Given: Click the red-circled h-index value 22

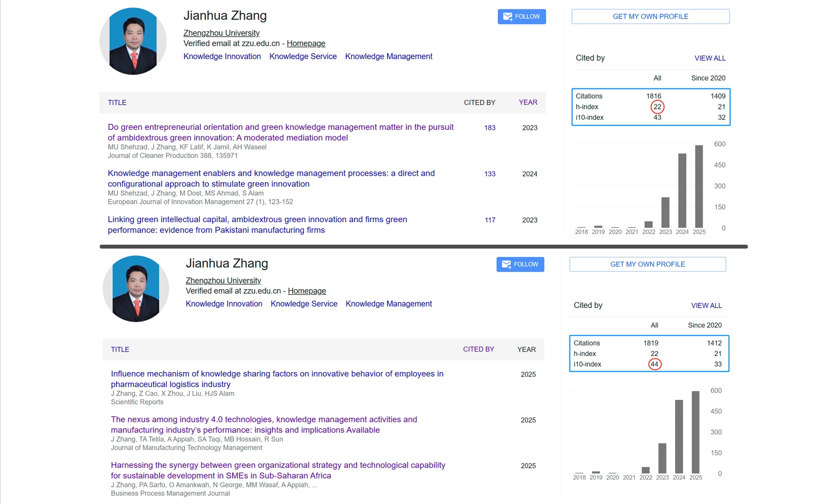Looking at the screenshot, I should pos(657,107).
